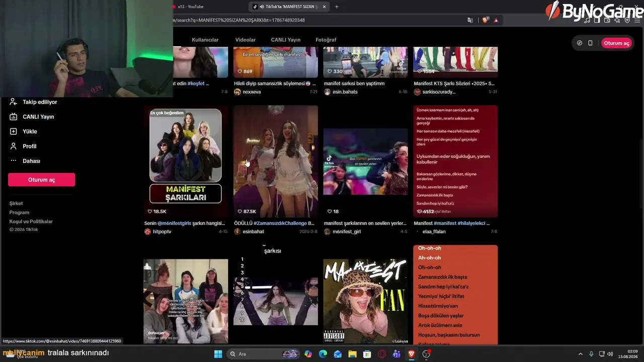Open Microsoft Teams from the taskbar
Screen dimensions: 644x362
coord(396,354)
